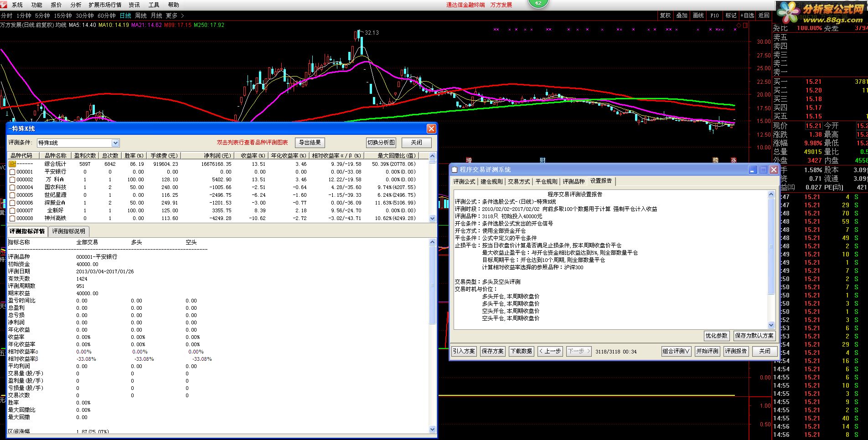Viewport: 868px width, 440px height.
Task: Open the 组合评测 dropdown button
Action: click(x=676, y=351)
